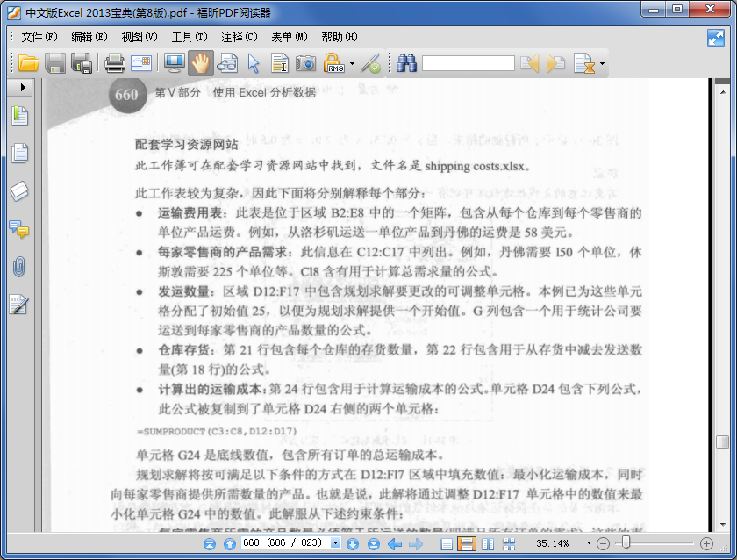
Task: Open the page thumbnails panel in the sidebar
Action: [19, 154]
